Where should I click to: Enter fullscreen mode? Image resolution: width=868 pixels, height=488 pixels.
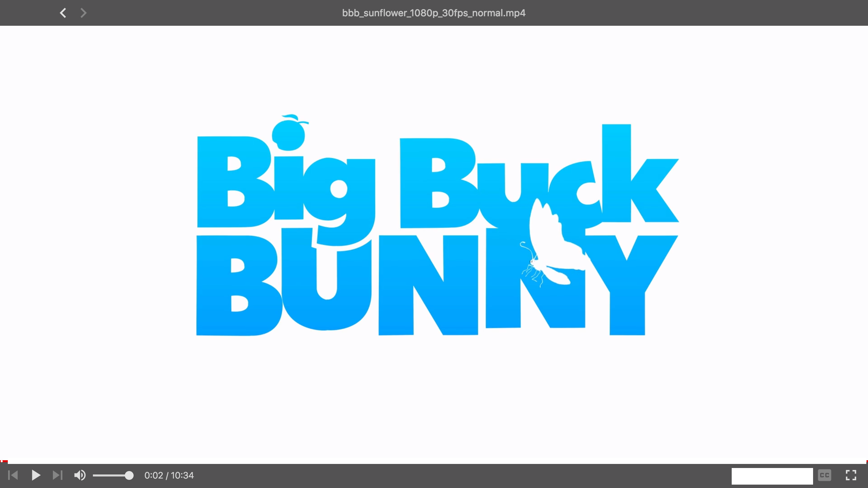point(851,475)
